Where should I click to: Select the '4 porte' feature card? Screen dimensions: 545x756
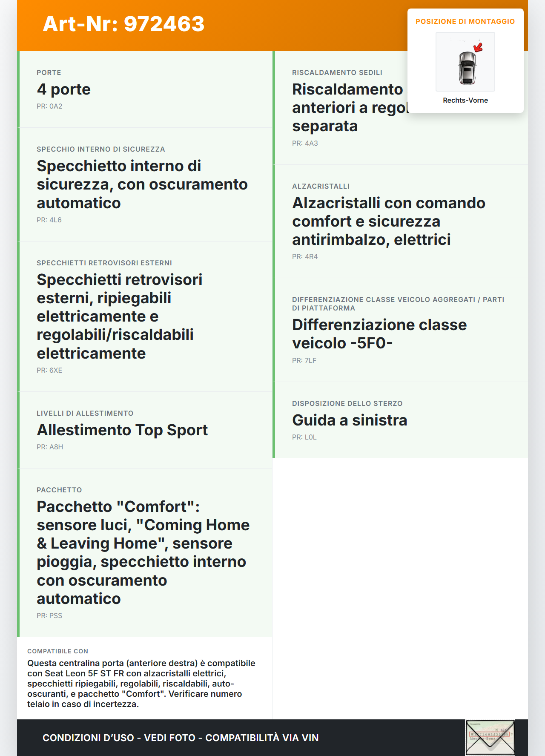click(x=145, y=89)
